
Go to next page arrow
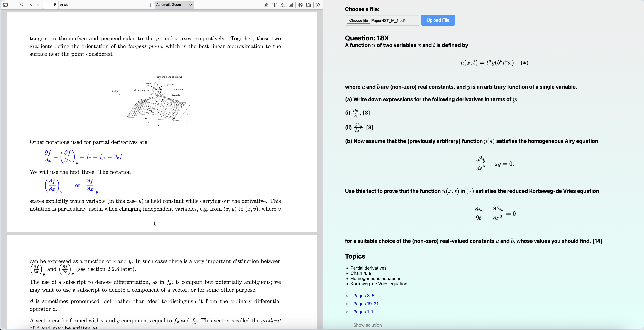[x=39, y=5]
